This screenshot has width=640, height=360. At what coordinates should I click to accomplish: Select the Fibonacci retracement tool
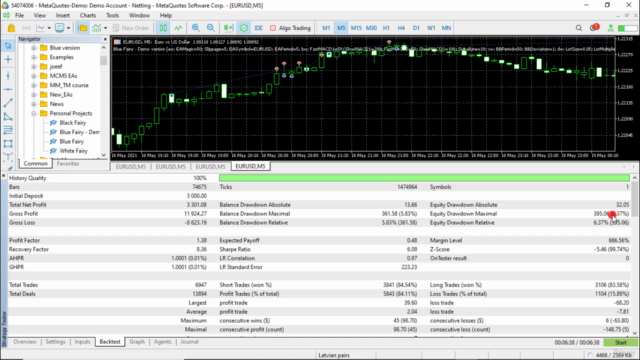(8, 130)
